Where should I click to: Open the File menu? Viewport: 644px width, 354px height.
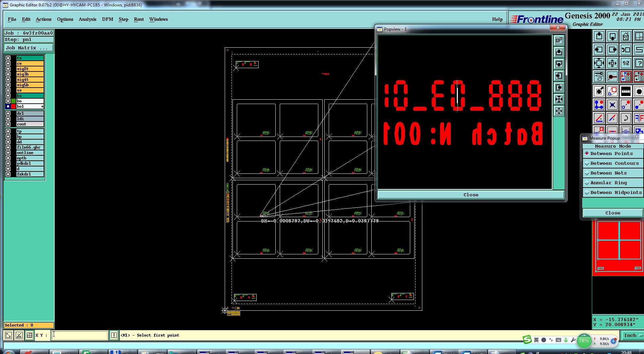pos(12,19)
